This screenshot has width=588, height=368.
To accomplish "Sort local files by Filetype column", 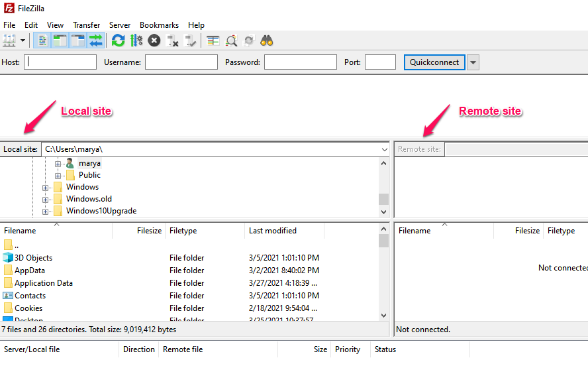I will (205, 231).
